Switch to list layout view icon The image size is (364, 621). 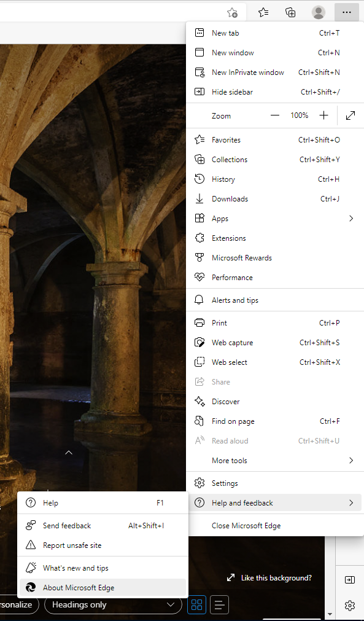[x=220, y=605]
